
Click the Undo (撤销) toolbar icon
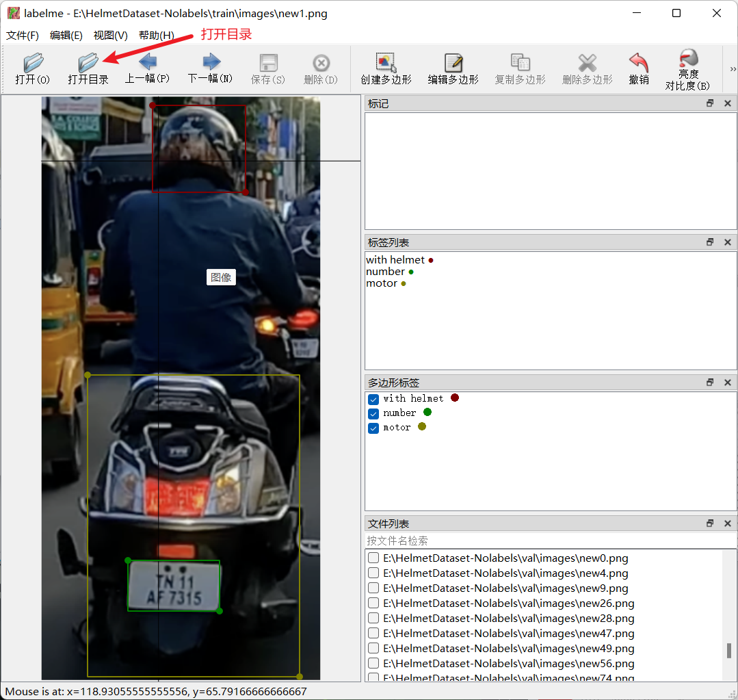pyautogui.click(x=639, y=68)
